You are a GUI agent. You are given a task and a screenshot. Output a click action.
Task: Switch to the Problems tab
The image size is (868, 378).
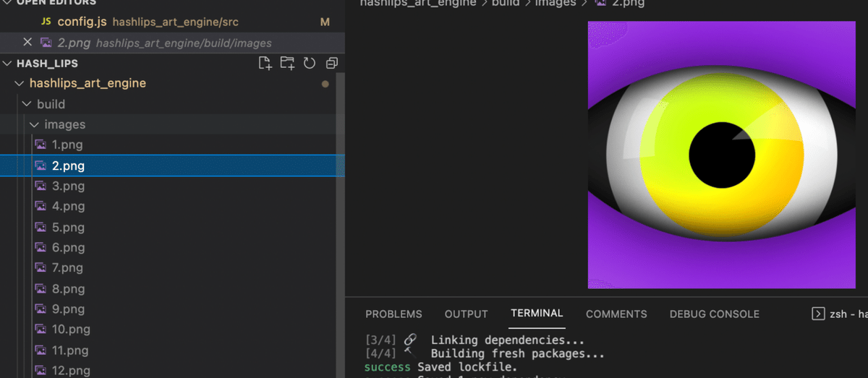coord(393,314)
